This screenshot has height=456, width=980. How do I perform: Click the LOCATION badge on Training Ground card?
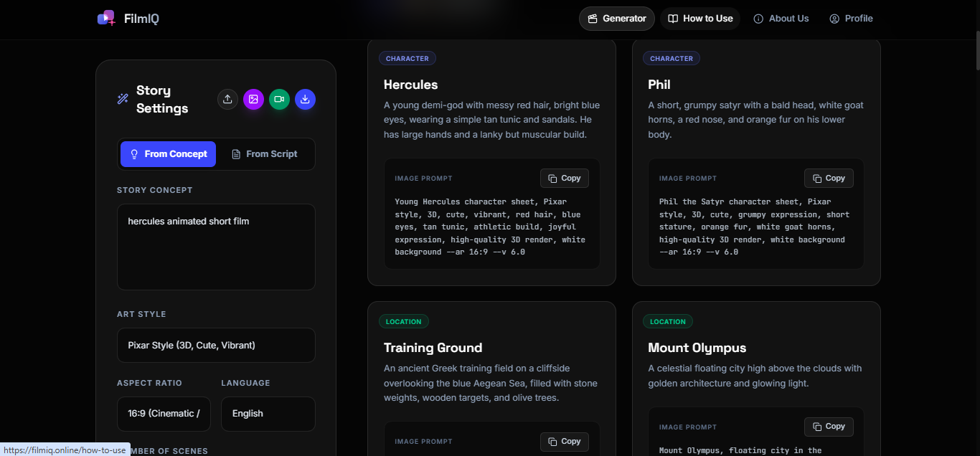coord(404,322)
